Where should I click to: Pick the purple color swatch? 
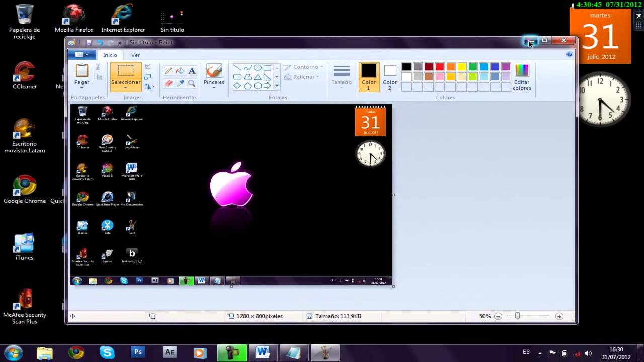506,67
